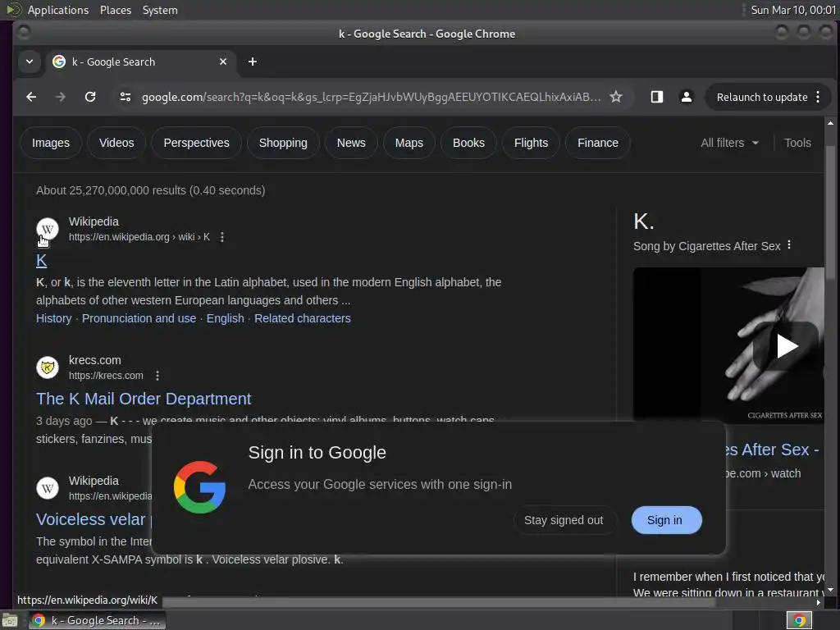Open Pronunciation and use sitelink

pyautogui.click(x=139, y=318)
